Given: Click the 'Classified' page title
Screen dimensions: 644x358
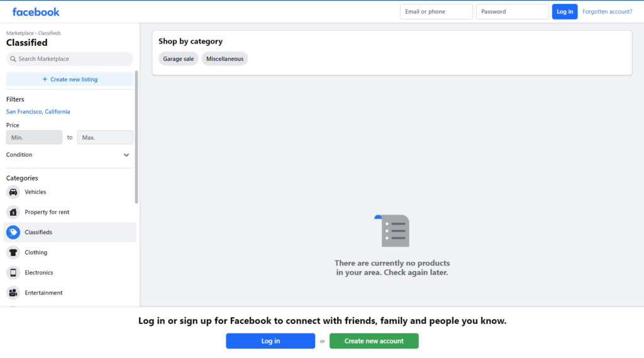Looking at the screenshot, I should click(x=26, y=43).
